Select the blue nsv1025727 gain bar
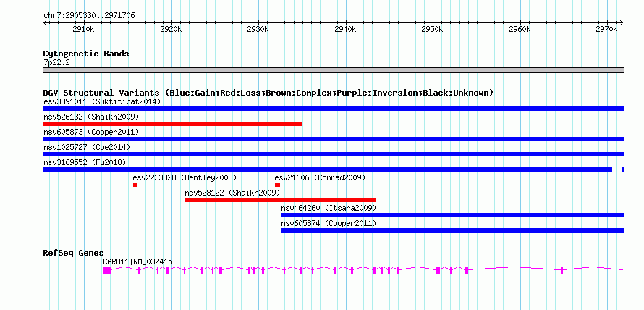Image resolution: width=644 pixels, height=310 pixels. tap(333, 154)
